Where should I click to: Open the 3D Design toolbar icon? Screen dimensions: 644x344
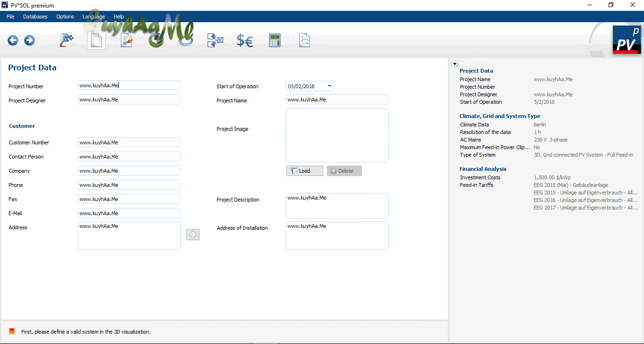click(156, 41)
